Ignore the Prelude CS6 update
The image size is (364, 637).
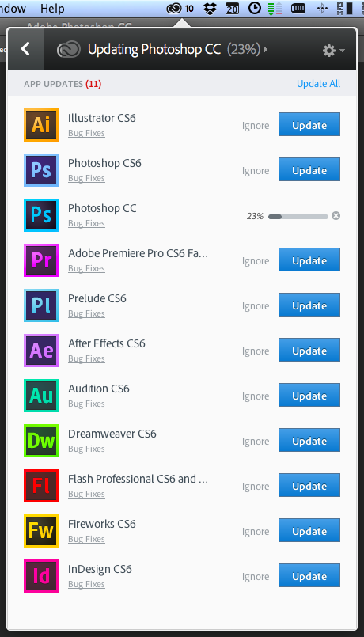[256, 306]
